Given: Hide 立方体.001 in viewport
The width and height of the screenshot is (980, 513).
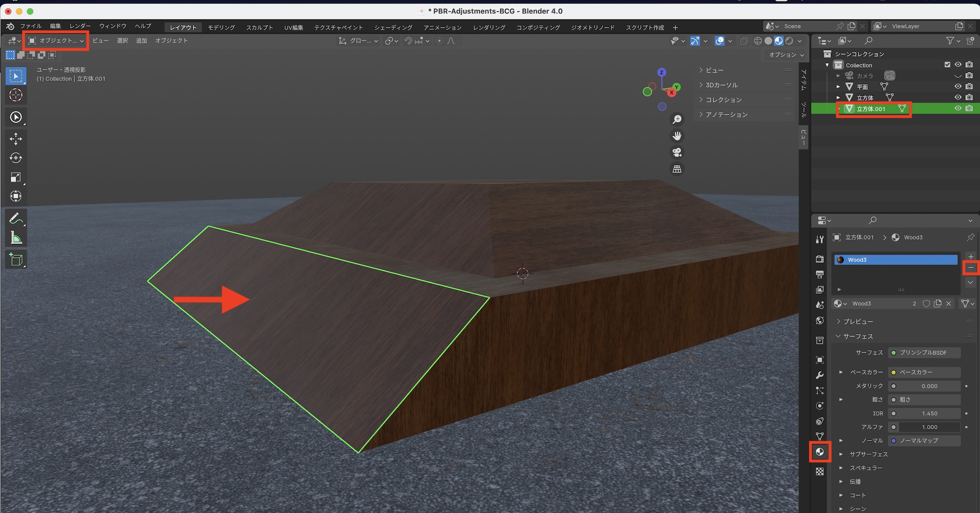Looking at the screenshot, I should click(957, 108).
